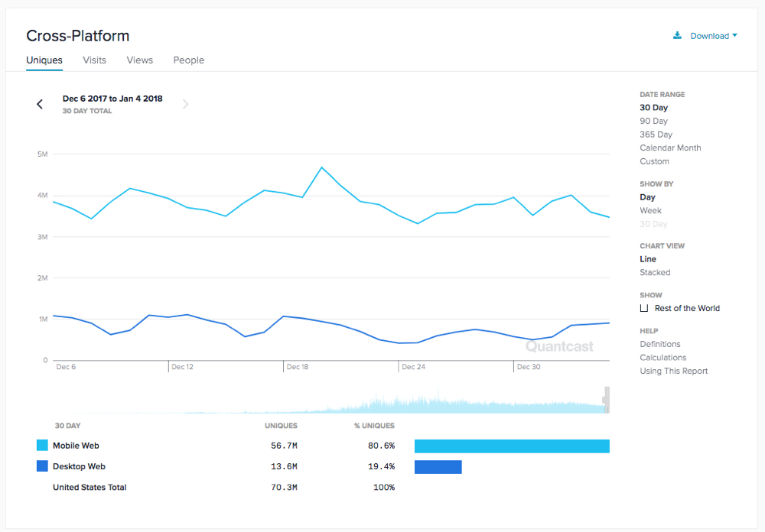Viewport: 765px width, 532px height.
Task: Open the Download dropdown menu
Action: click(713, 36)
